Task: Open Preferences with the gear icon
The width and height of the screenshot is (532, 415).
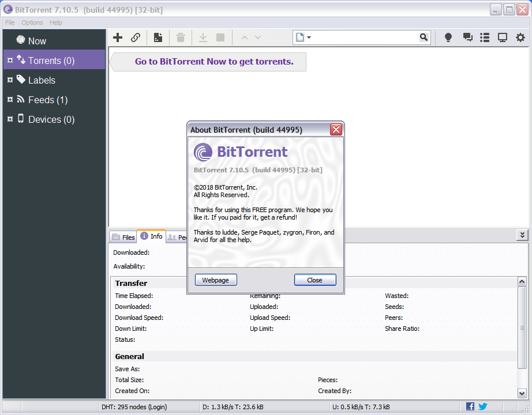Action: 520,37
